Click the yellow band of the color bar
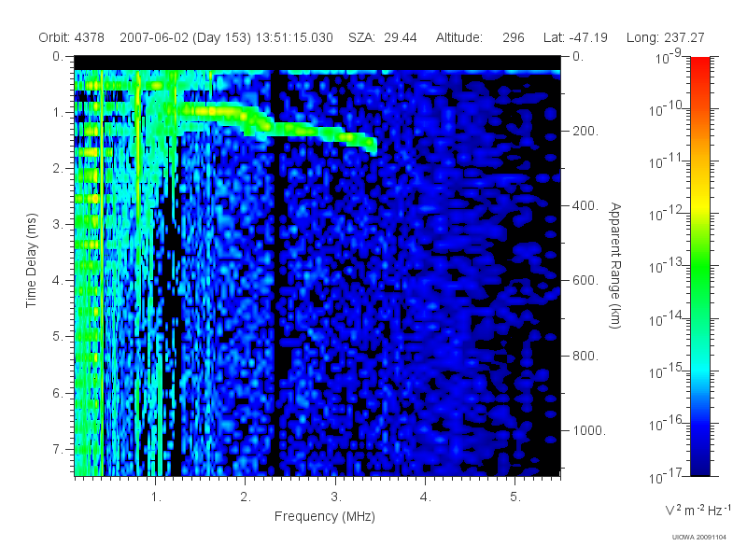This screenshot has height=560, width=747. coord(700,203)
